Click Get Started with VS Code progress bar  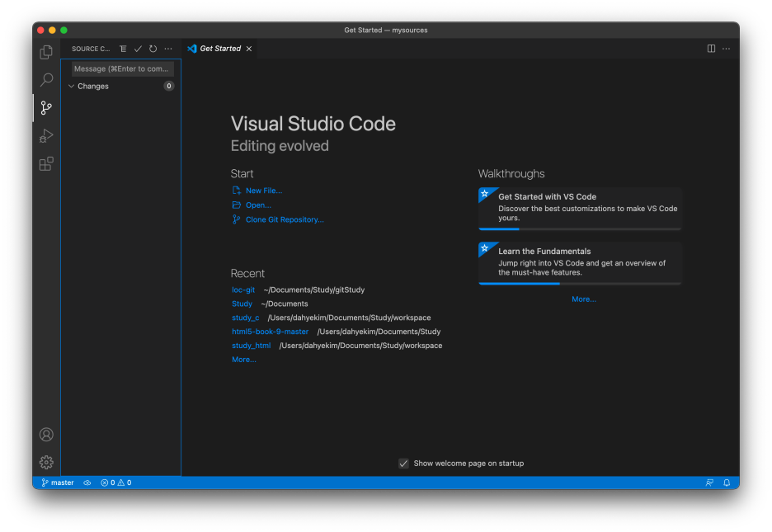580,228
